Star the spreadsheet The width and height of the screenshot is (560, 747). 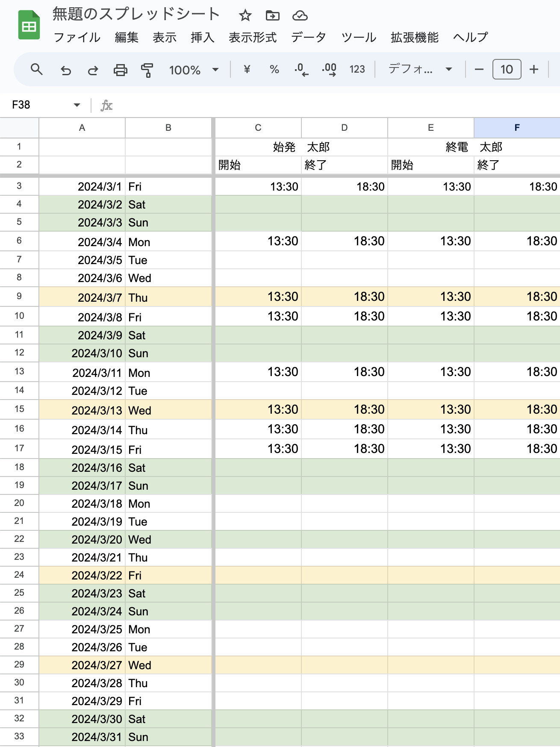point(245,15)
